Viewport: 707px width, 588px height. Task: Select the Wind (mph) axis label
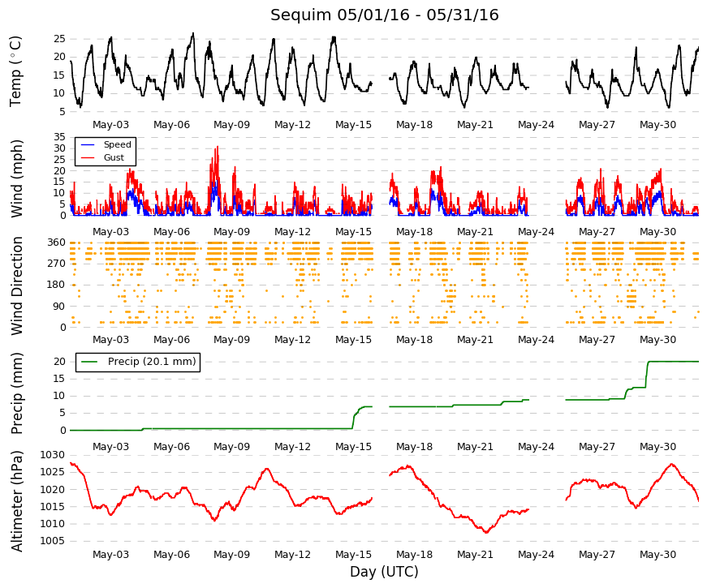click(x=16, y=178)
